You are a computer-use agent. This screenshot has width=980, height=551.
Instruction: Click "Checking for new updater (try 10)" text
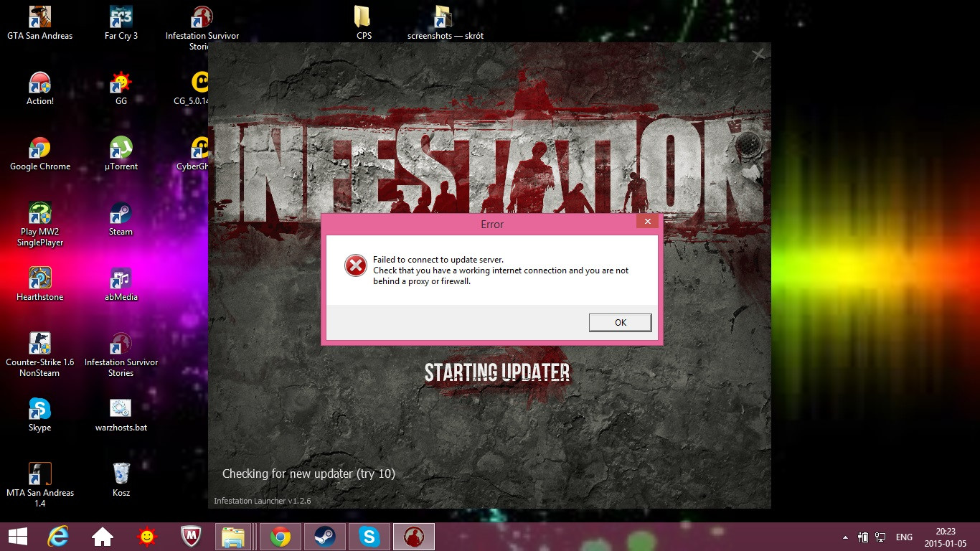point(308,474)
